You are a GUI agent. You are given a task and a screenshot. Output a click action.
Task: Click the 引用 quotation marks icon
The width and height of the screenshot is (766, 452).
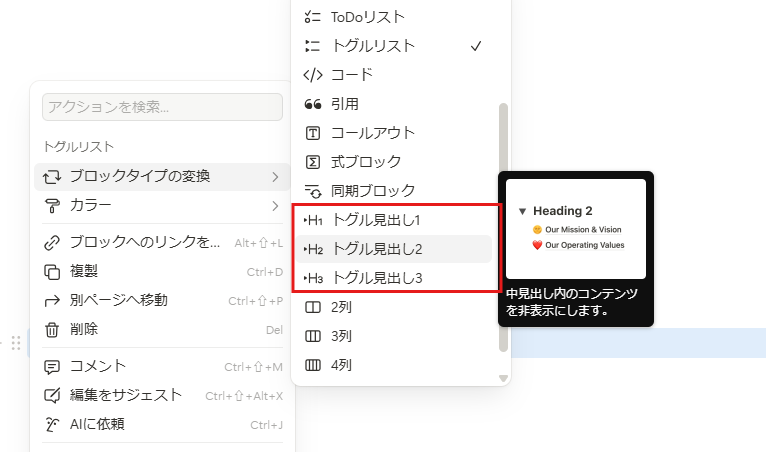(x=312, y=104)
